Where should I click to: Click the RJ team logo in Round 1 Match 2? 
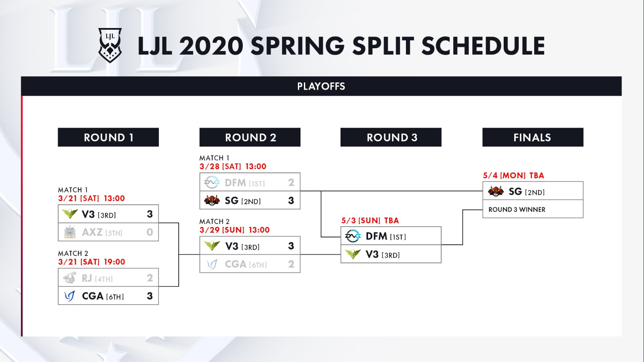coord(70,278)
